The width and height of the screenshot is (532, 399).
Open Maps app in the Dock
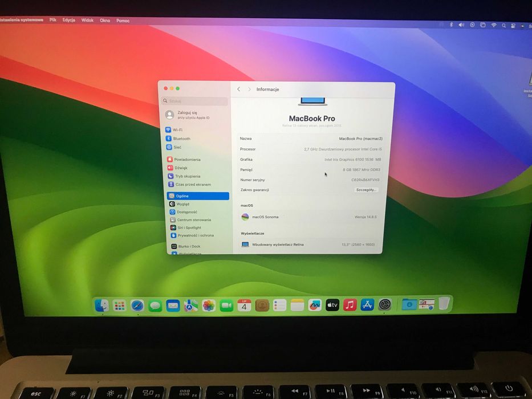coord(190,306)
